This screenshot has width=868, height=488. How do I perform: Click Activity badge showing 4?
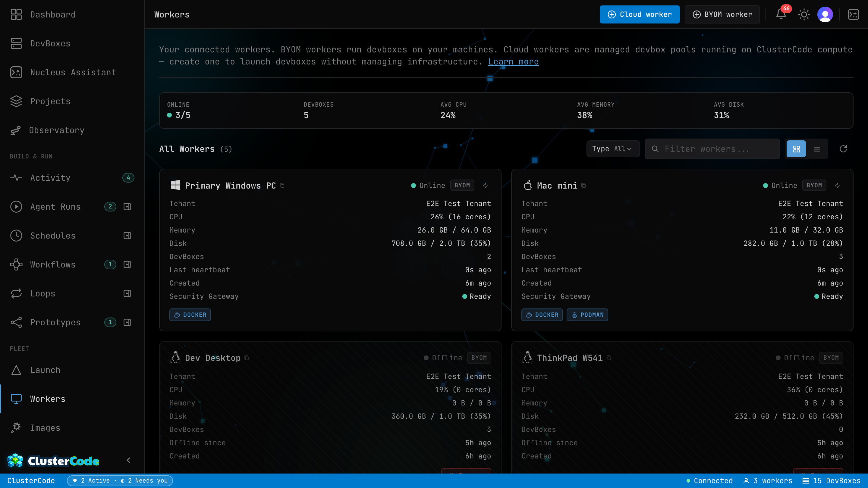(128, 178)
